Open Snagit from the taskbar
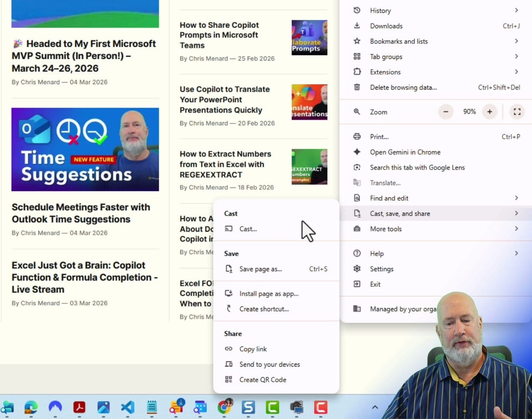This screenshot has width=532, height=419. click(x=248, y=408)
